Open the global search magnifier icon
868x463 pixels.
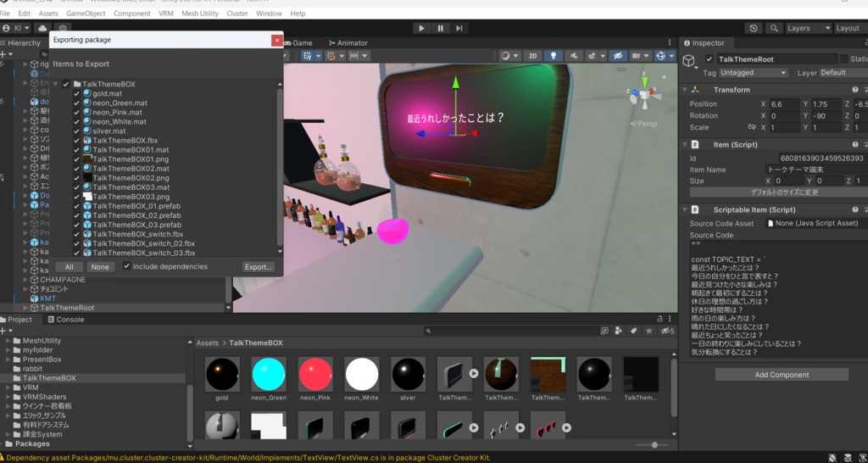(774, 28)
